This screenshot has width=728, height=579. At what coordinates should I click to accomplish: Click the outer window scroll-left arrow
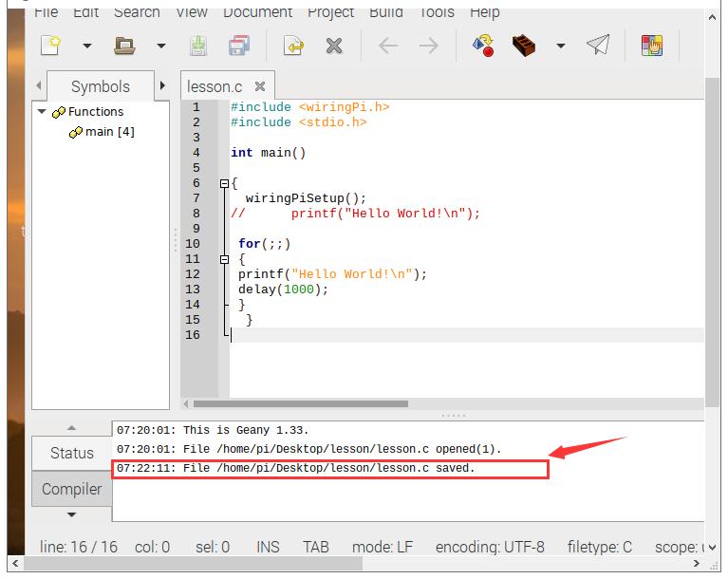click(x=15, y=563)
